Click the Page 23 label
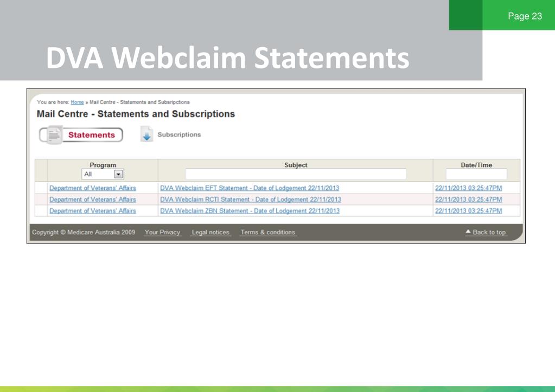 pos(525,16)
